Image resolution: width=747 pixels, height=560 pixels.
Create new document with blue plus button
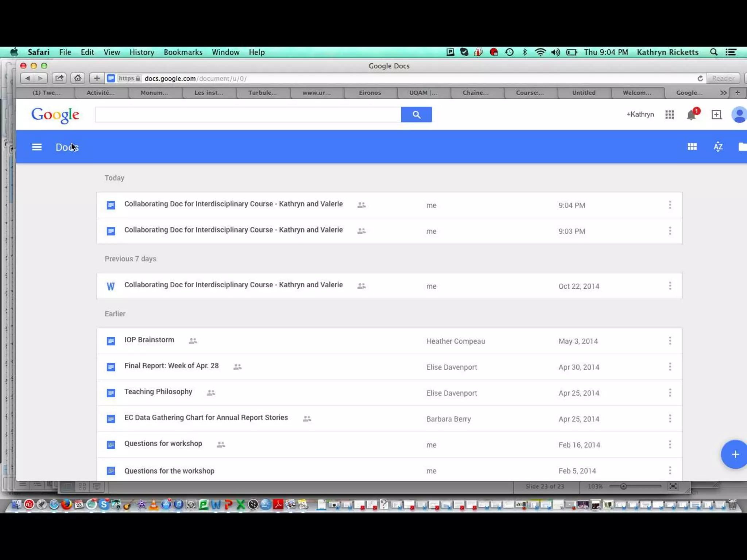735,454
